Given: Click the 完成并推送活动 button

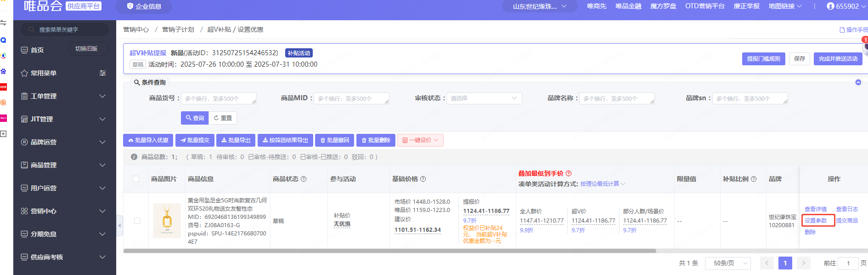Looking at the screenshot, I should 838,59.
